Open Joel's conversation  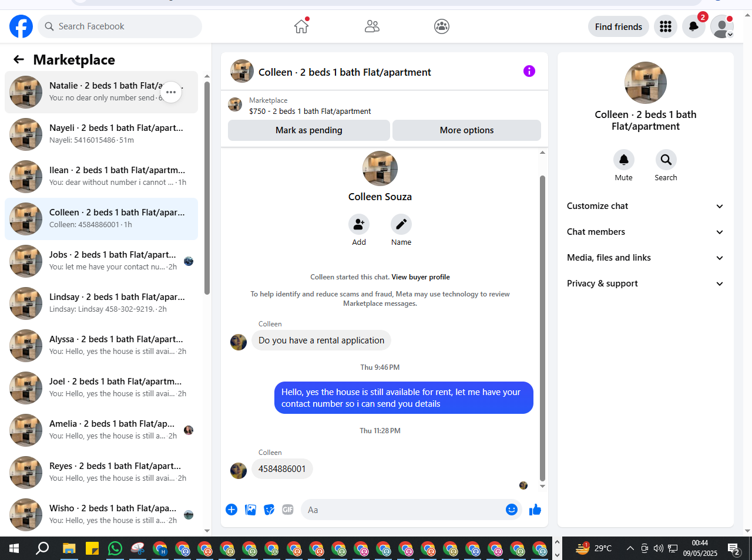[101, 388]
